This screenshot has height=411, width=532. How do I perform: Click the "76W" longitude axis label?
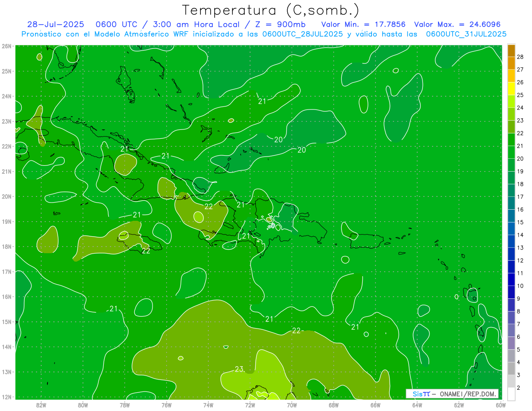(x=167, y=404)
